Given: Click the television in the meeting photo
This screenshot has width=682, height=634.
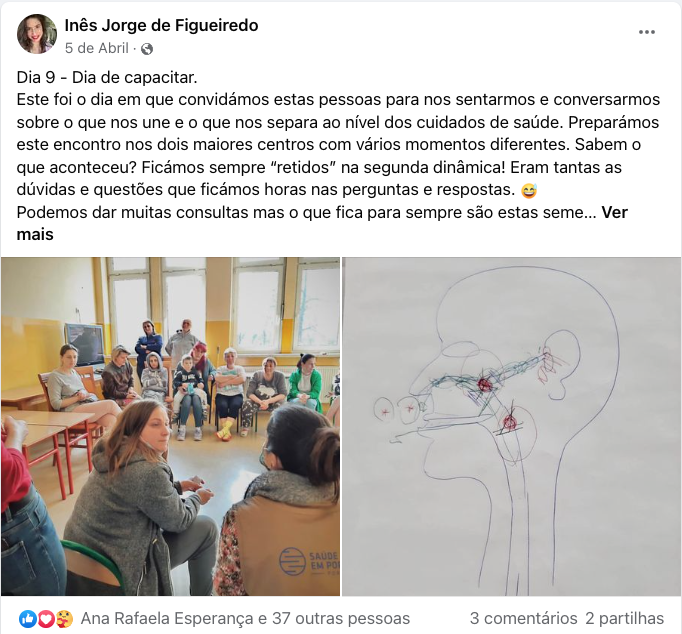Looking at the screenshot, I should click(85, 344).
